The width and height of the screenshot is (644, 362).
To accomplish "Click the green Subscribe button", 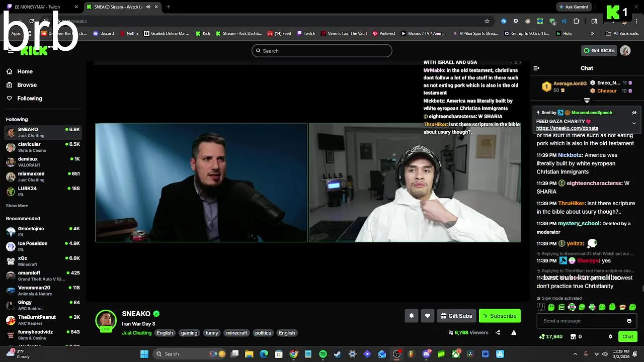I will (500, 316).
